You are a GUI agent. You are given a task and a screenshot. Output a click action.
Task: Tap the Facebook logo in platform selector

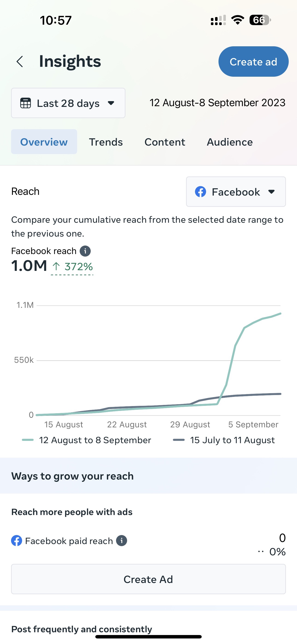click(201, 192)
